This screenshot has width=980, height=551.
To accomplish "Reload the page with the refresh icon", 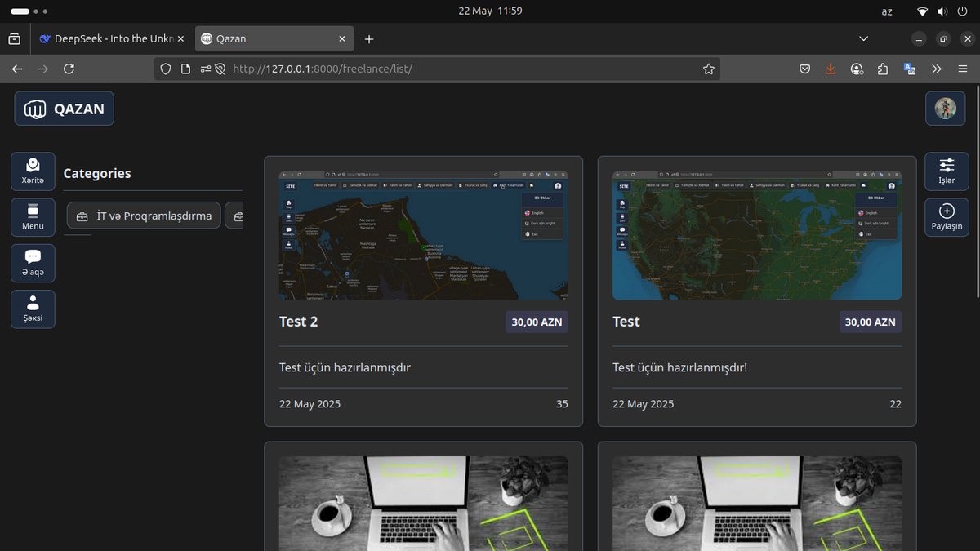I will point(69,69).
